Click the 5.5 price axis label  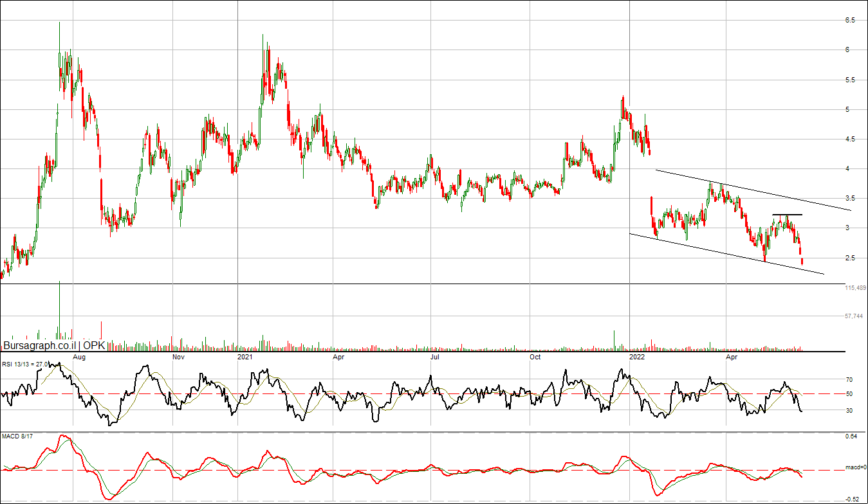pyautogui.click(x=849, y=80)
